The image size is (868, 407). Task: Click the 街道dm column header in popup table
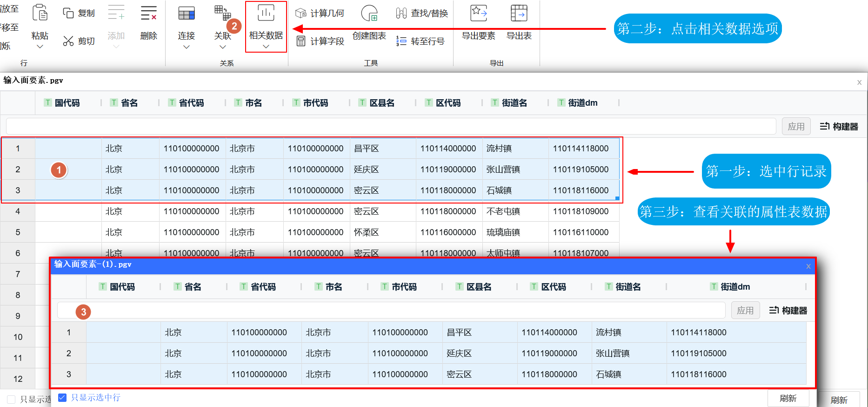click(735, 287)
